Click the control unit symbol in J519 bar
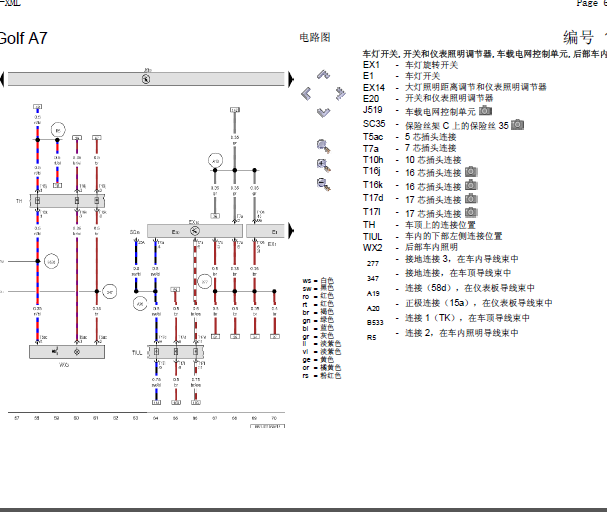 tap(146, 79)
